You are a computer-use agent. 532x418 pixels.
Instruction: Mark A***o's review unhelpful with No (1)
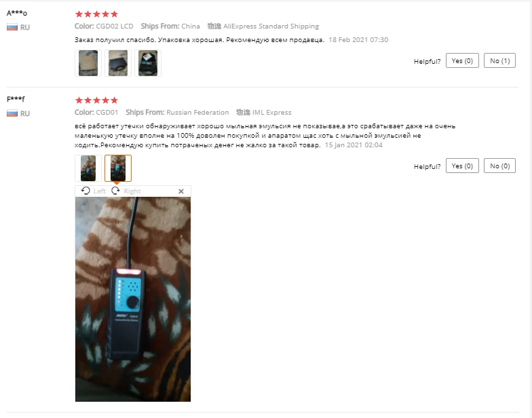pyautogui.click(x=499, y=61)
